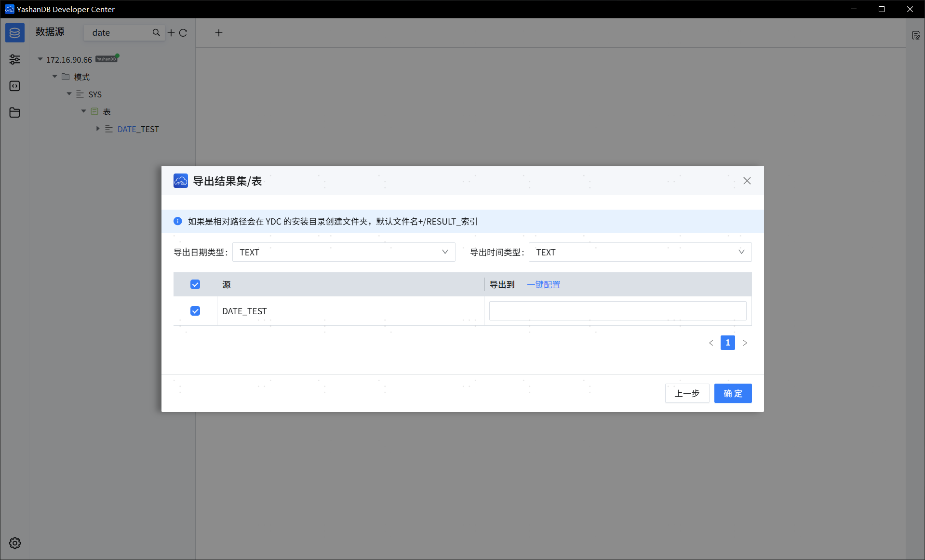Open the folder panel icon in left sidebar
The image size is (925, 560).
point(14,112)
